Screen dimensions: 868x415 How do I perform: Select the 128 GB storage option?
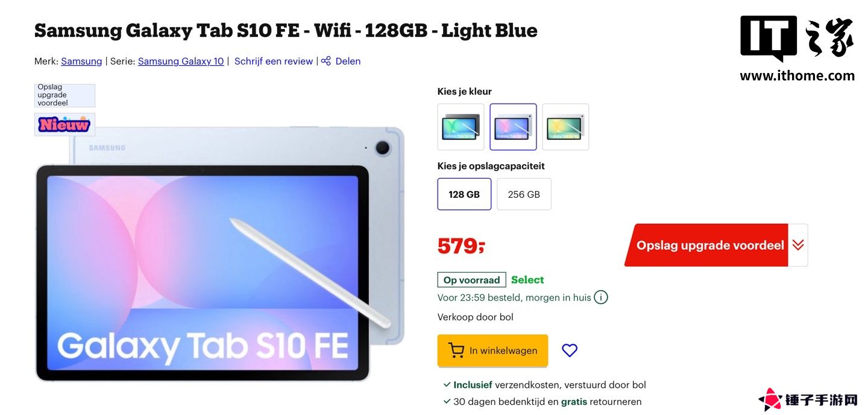464,194
